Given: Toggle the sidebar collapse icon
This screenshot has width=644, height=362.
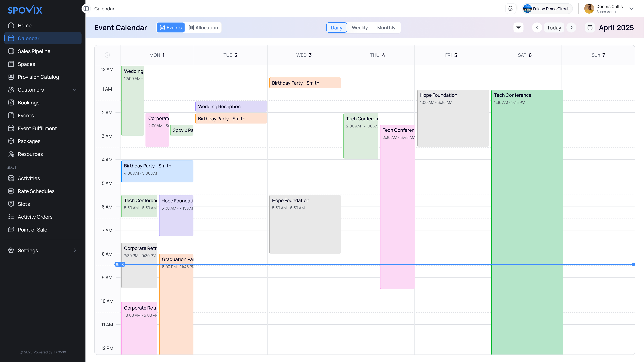Looking at the screenshot, I should coord(86,9).
